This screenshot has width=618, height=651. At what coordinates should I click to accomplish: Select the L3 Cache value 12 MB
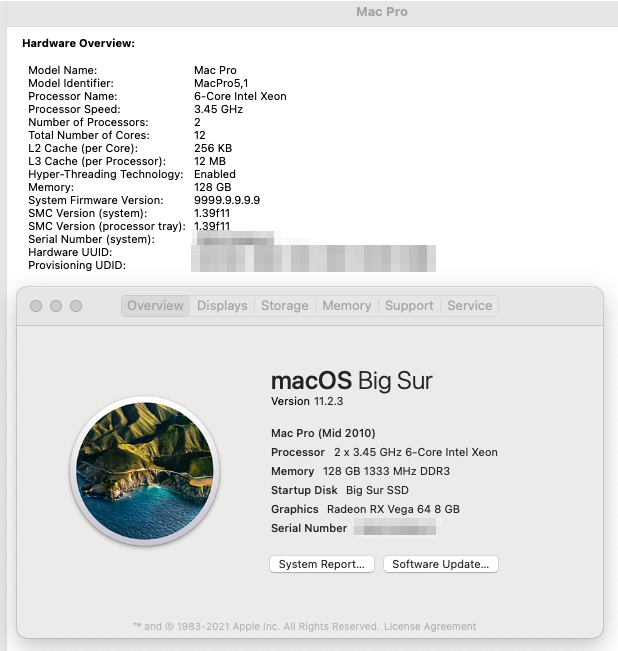210,161
